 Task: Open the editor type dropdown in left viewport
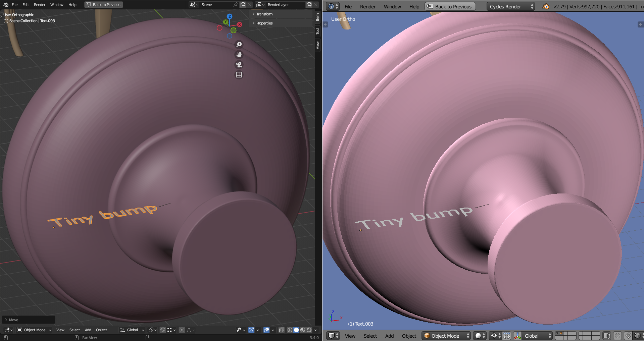[x=9, y=330]
